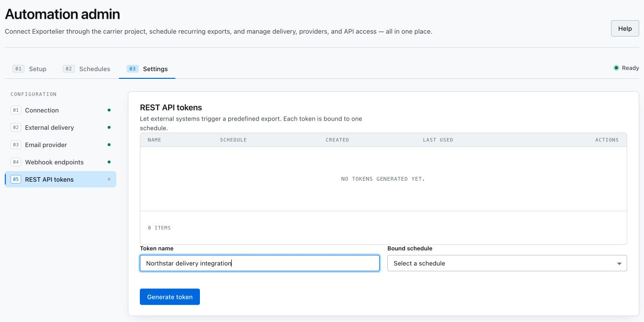Open the Webhook endpoints section
Screen dimensions: 644x322
[x=61, y=162]
